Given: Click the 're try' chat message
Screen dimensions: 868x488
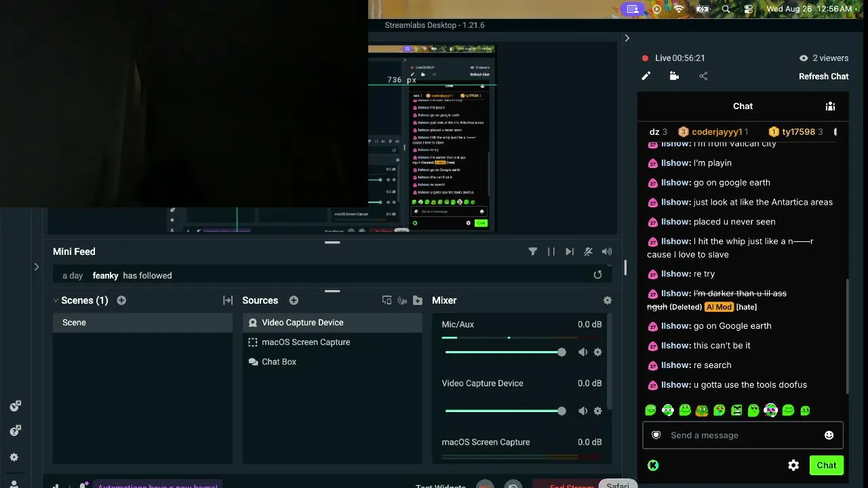Looking at the screenshot, I should pos(704,274).
